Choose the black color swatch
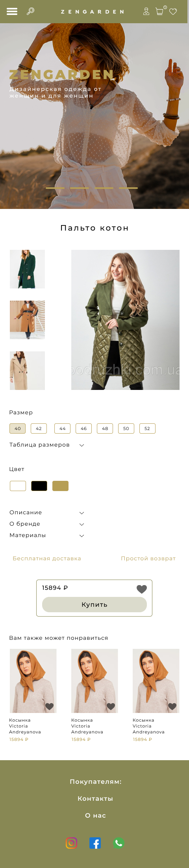The width and height of the screenshot is (189, 868). 39,486
